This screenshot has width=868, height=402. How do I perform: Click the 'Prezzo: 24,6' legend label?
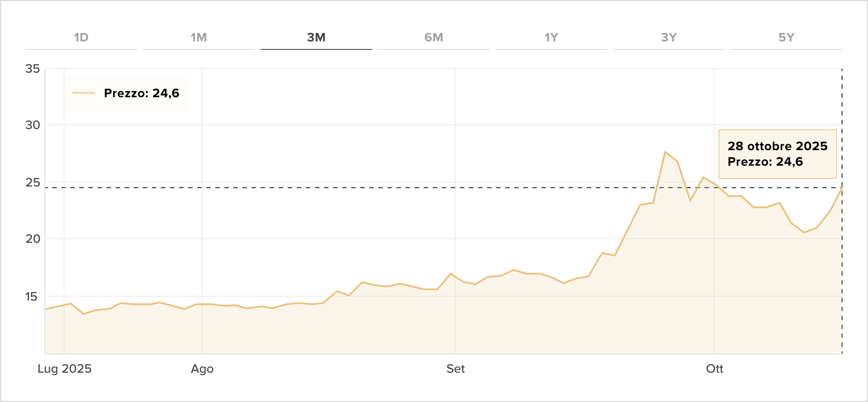click(141, 93)
